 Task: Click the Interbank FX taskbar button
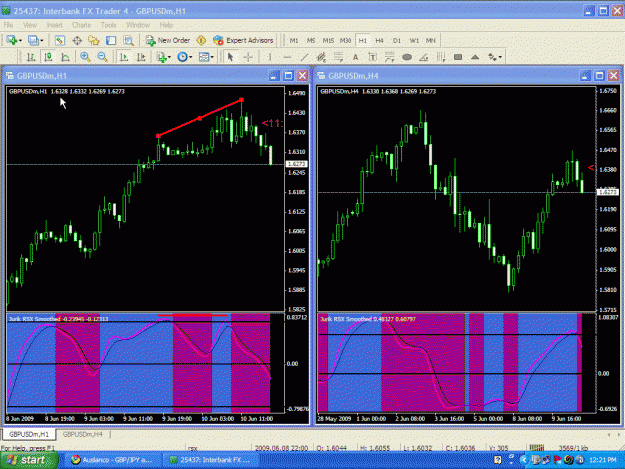tap(211, 460)
